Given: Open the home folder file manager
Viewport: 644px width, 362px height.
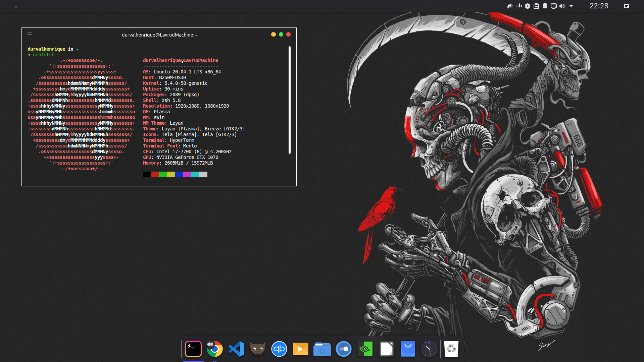Looking at the screenshot, I should click(322, 349).
